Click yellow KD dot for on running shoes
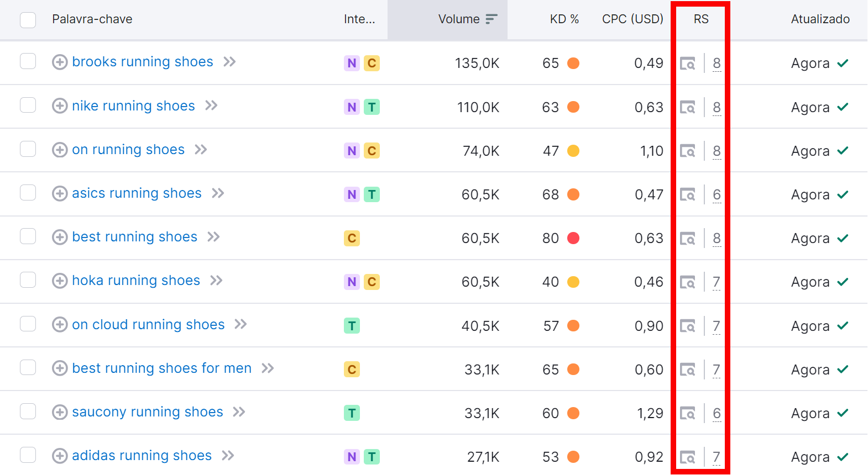This screenshot has height=475, width=868. (573, 151)
